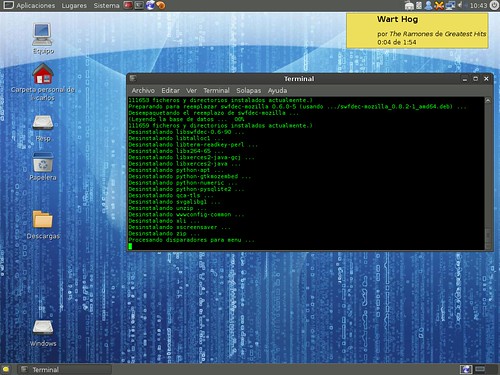The image size is (500, 375).
Task: Click the power/shutdown button in top panel
Action: [494, 6]
